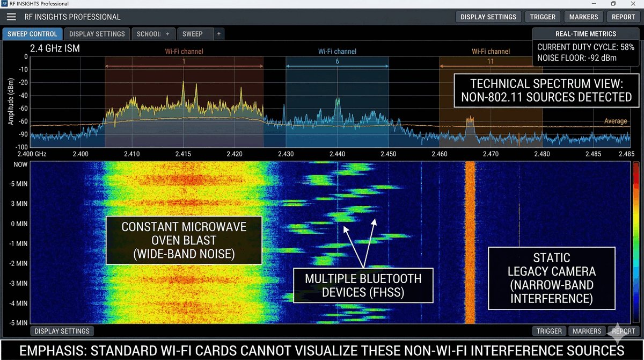Image resolution: width=644 pixels, height=360 pixels.
Task: Click the RF app logo in title bar
Action: click(5, 4)
